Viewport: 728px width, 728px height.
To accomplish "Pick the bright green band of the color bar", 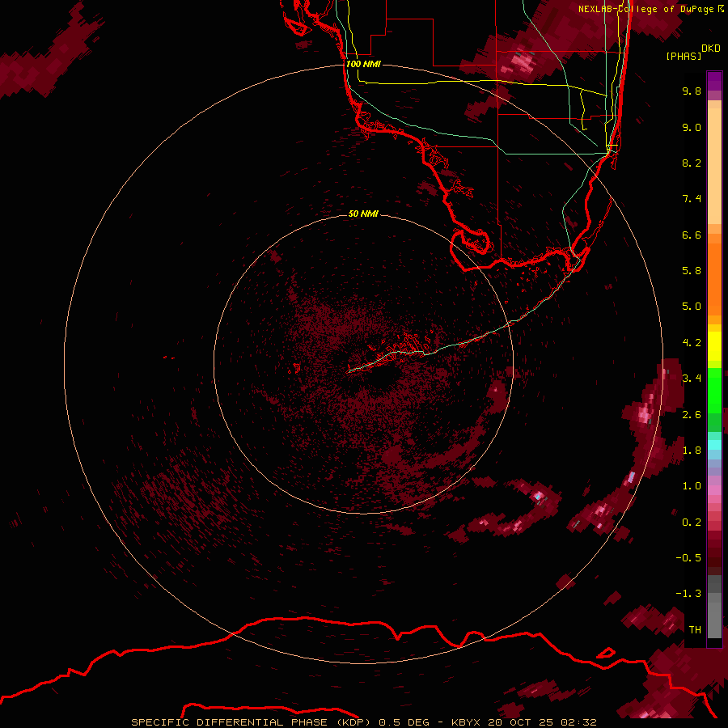I will pyautogui.click(x=714, y=390).
